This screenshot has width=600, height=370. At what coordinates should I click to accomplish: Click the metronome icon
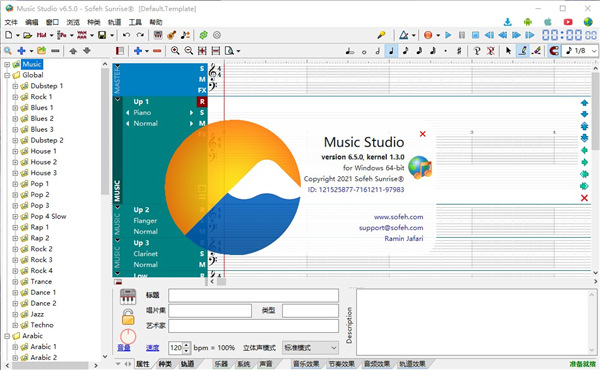[404, 35]
